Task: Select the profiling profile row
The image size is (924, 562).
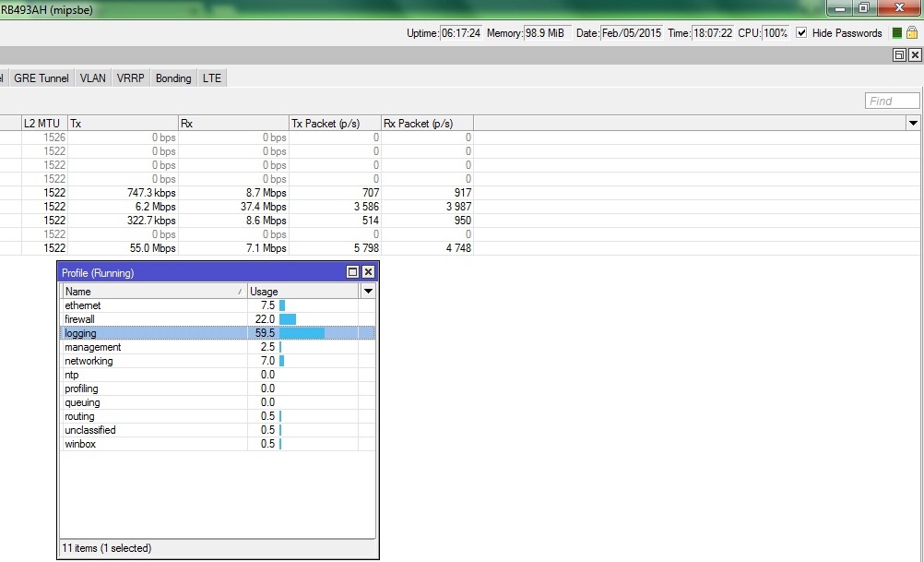Action: [218, 389]
